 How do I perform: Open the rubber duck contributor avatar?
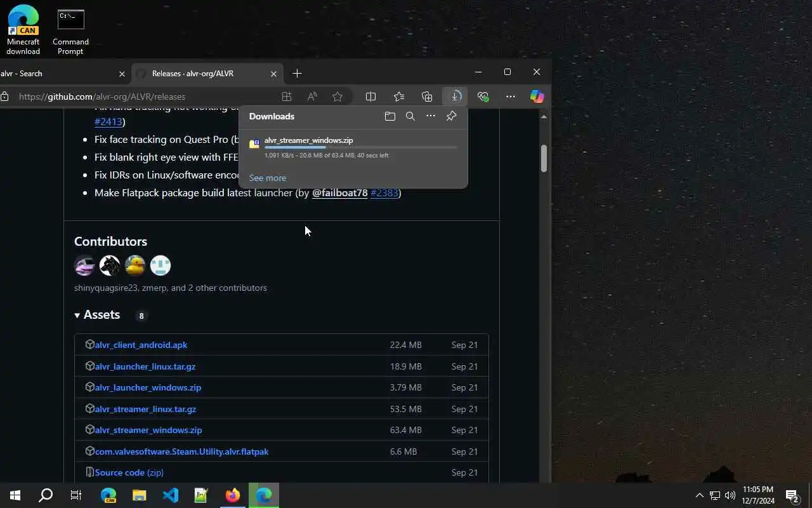pyautogui.click(x=135, y=265)
